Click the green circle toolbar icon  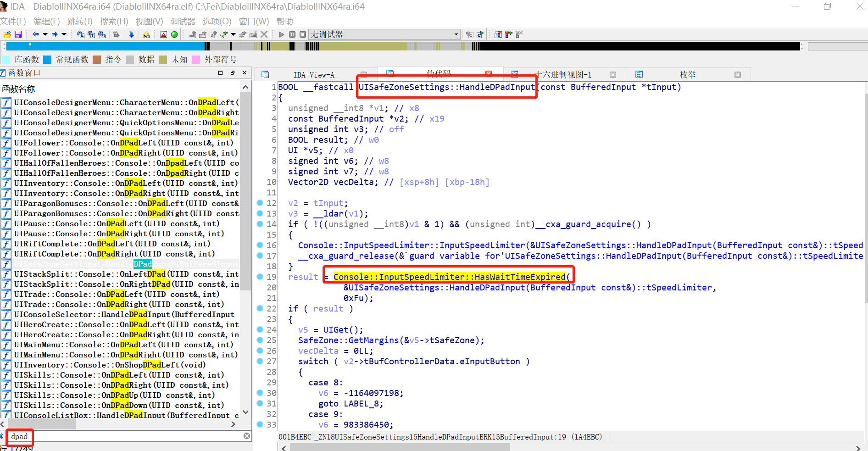click(x=174, y=34)
